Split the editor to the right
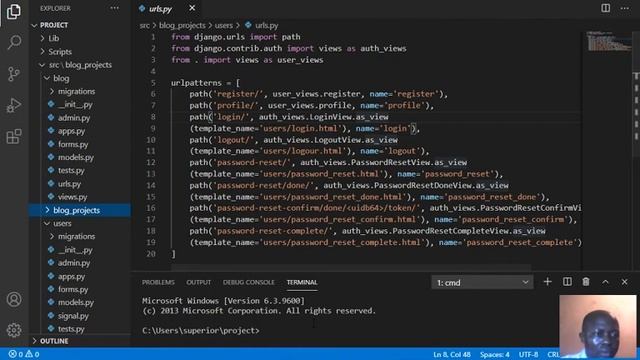 605,8
